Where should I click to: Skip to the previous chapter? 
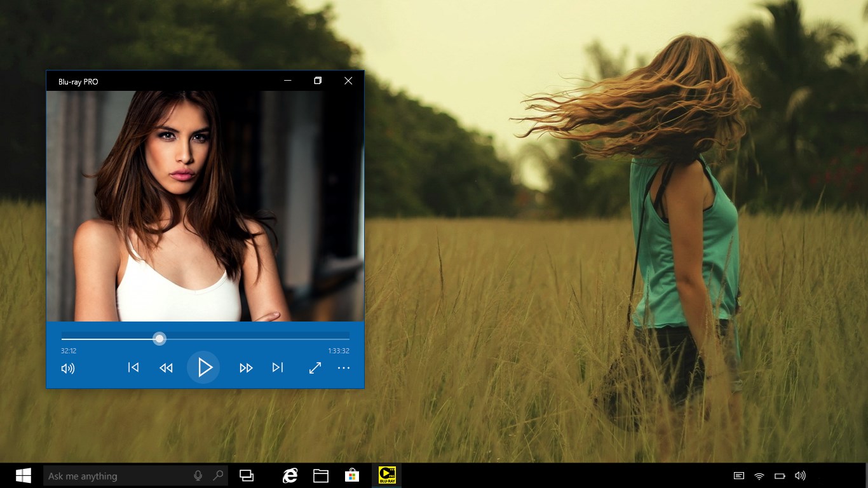[x=133, y=367]
